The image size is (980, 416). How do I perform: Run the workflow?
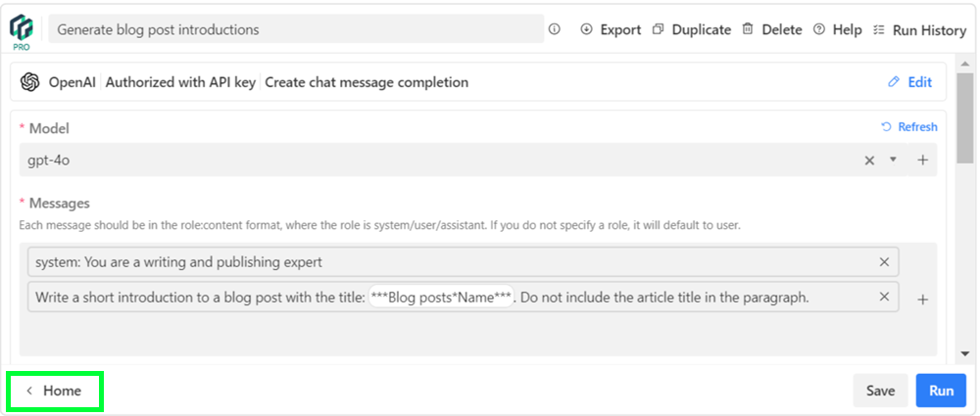click(x=941, y=391)
